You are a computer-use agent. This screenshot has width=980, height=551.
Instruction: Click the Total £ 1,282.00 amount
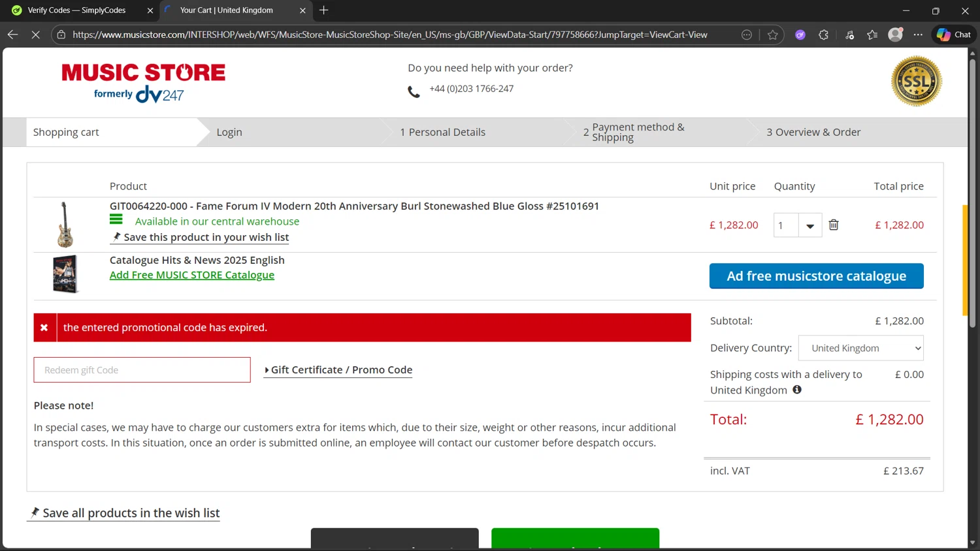[889, 419]
